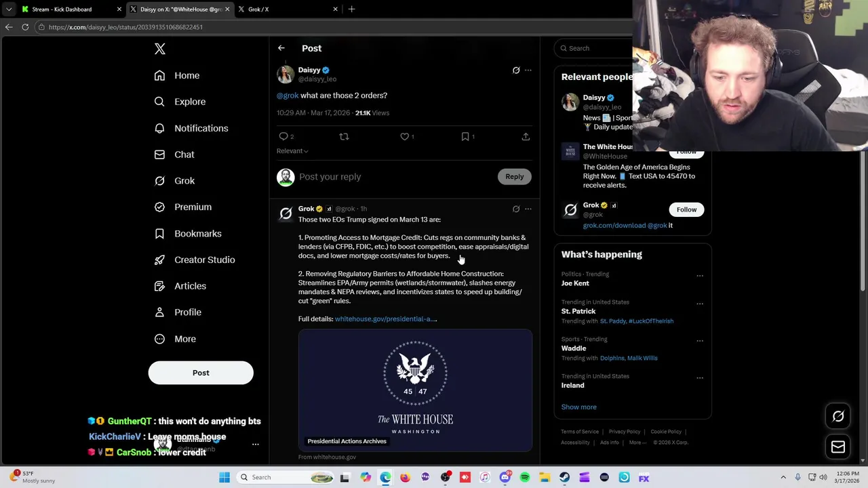
Task: Open more options for Waddle trend
Action: click(x=700, y=341)
